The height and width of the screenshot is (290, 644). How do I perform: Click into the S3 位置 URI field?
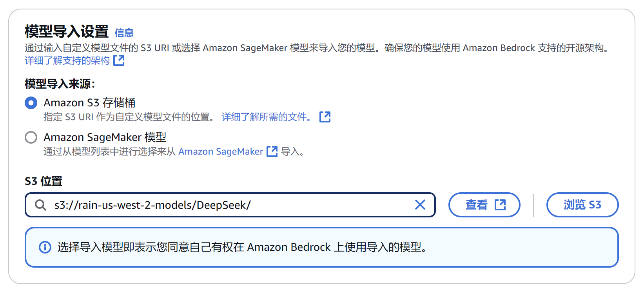(x=231, y=205)
